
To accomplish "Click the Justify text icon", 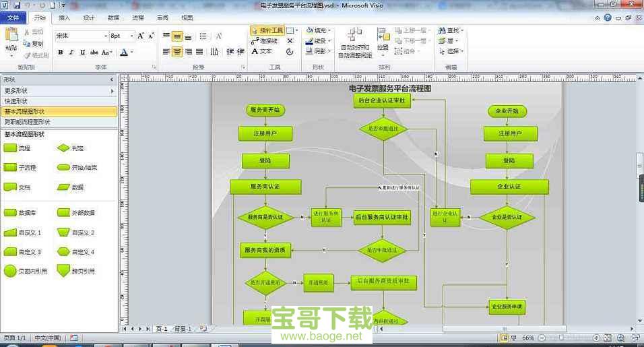I will (x=199, y=52).
